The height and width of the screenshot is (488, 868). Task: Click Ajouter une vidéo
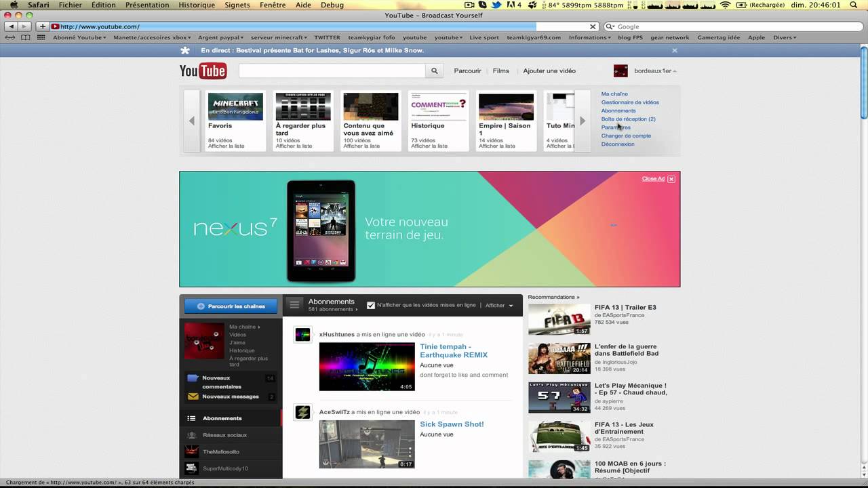549,70
